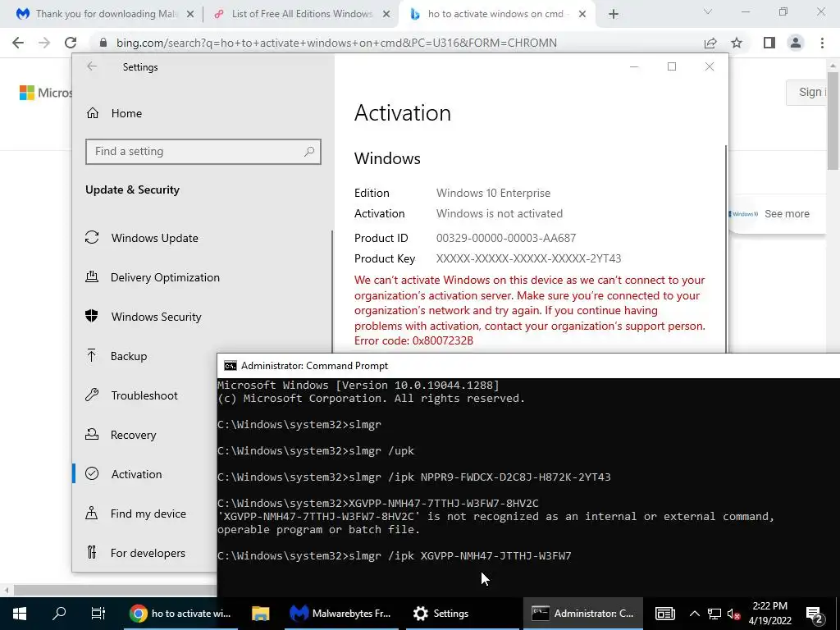Viewport: 840px width, 630px height.
Task: Click the muted volume tray icon
Action: pyautogui.click(x=734, y=614)
